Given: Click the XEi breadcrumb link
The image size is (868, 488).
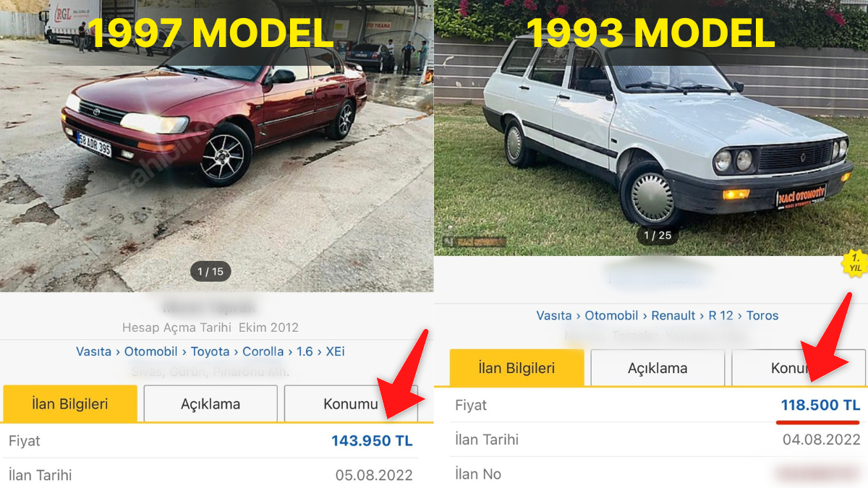Looking at the screenshot, I should coord(335,351).
